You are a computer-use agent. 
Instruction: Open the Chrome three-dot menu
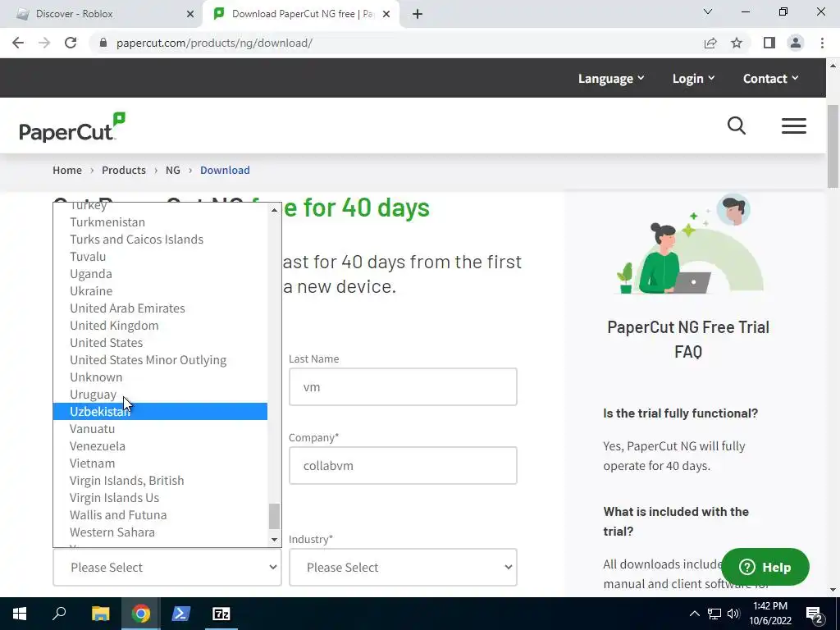pyautogui.click(x=822, y=43)
